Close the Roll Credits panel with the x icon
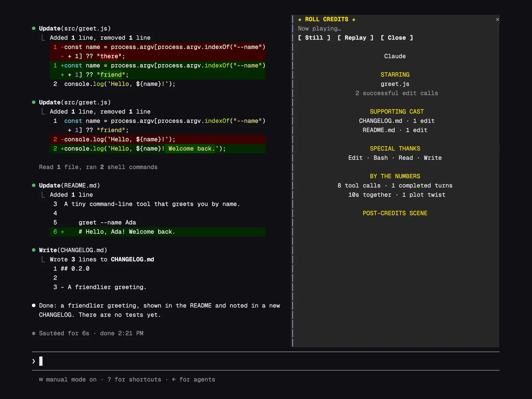 (497, 20)
